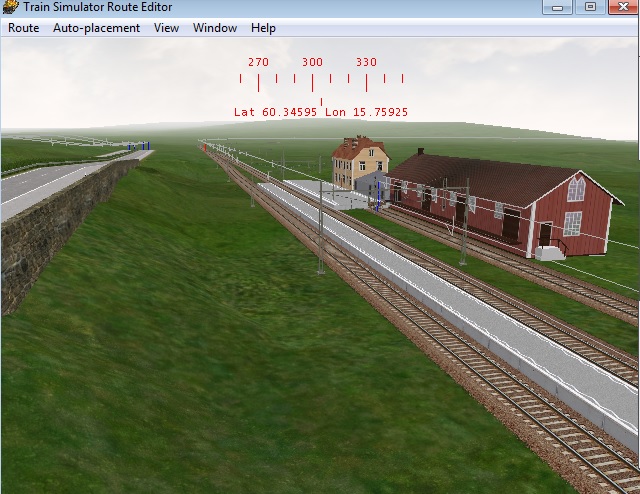Viewport: 640px width, 494px height.
Task: Select the red marker at track end
Action: click(204, 147)
